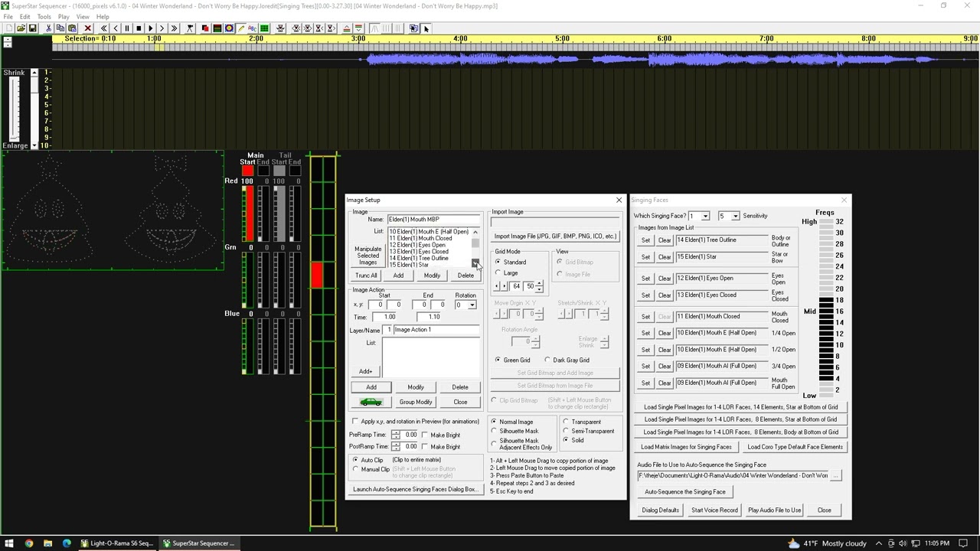Click the Image Name input field
Viewport: 980px width, 551px height.
click(434, 220)
